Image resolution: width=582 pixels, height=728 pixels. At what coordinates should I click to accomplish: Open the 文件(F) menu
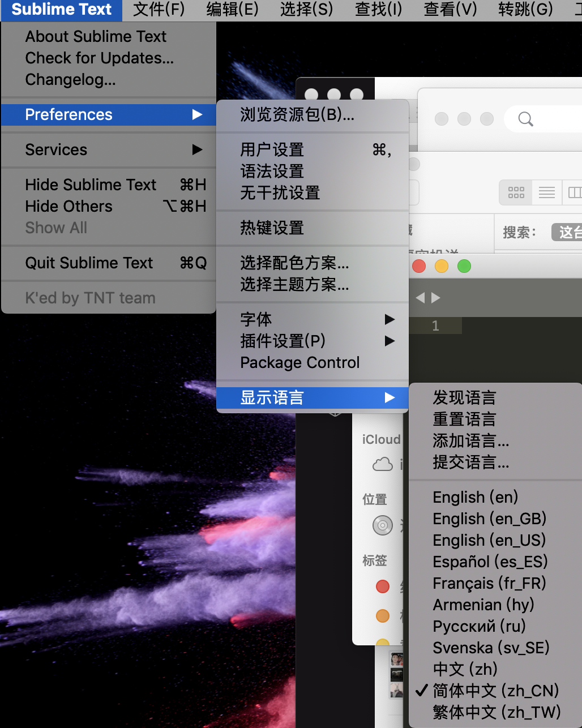pyautogui.click(x=159, y=10)
